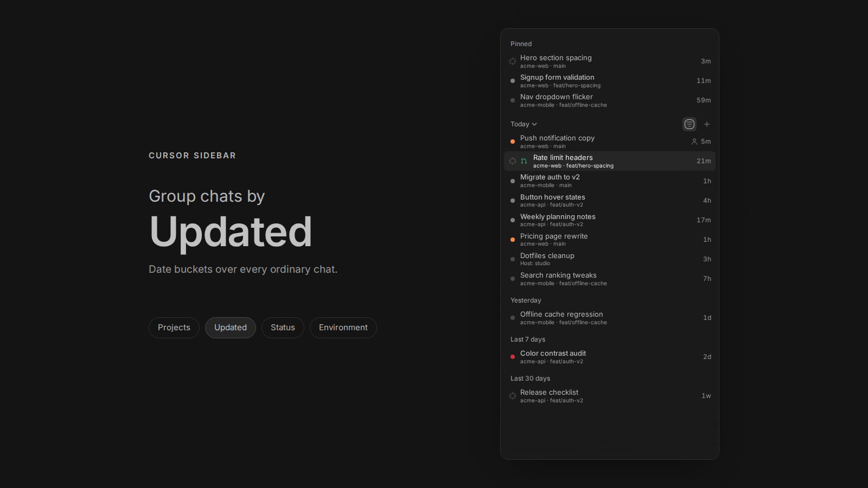This screenshot has width=868, height=488.
Task: Select the Rate limit headers chat
Action: coord(610,161)
